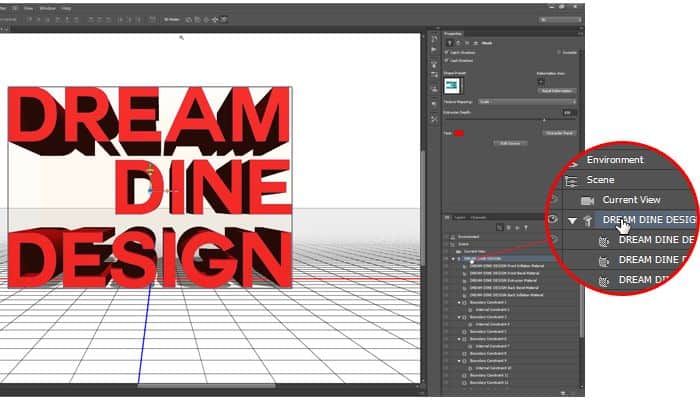Select the Properties panel tab
The width and height of the screenshot is (700, 400).
click(453, 33)
